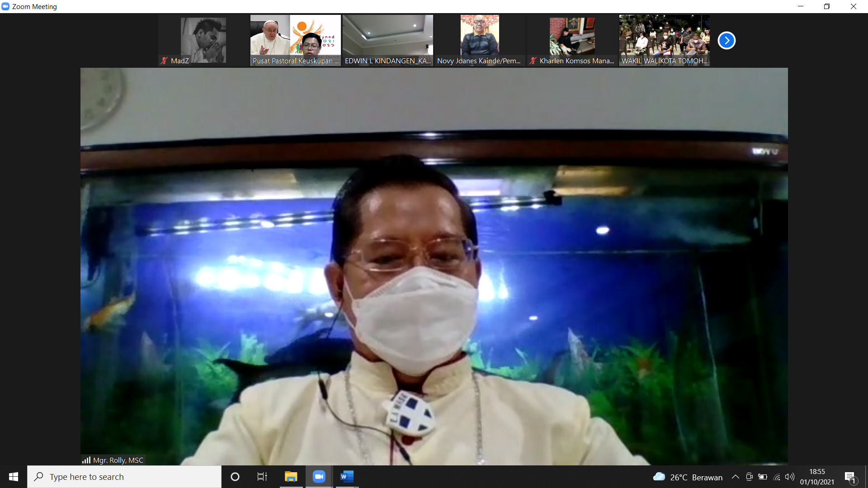868x488 pixels.
Task: Select Pusat Pastoral Keuskupan thumbnail
Action: tap(296, 40)
